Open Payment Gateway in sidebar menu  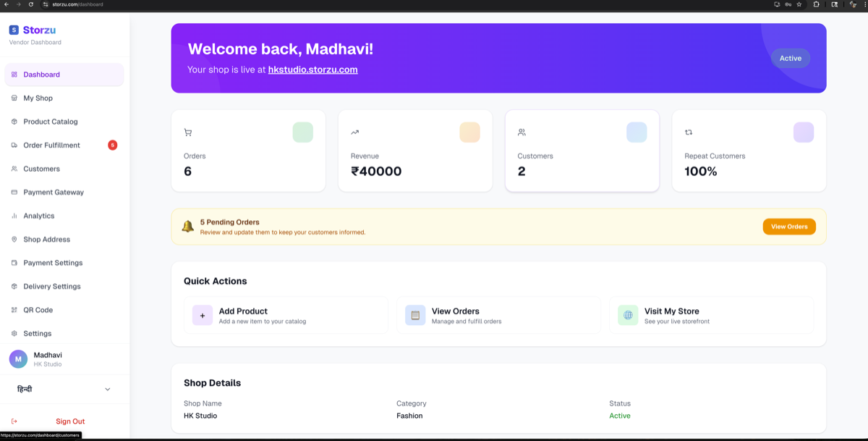tap(64, 192)
